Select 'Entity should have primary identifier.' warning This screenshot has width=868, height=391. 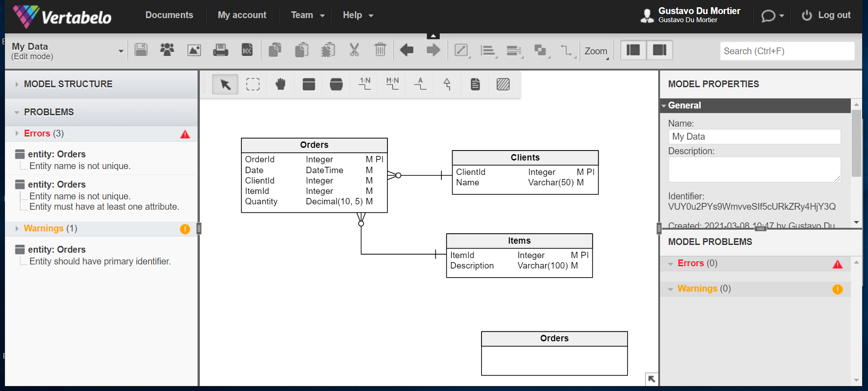click(x=100, y=261)
